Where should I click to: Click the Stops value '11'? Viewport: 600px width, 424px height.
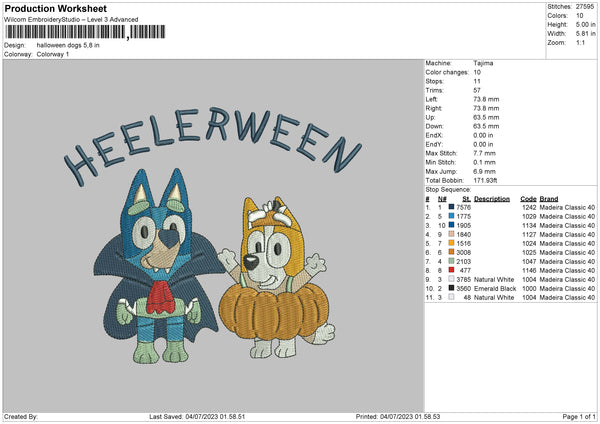(x=477, y=81)
